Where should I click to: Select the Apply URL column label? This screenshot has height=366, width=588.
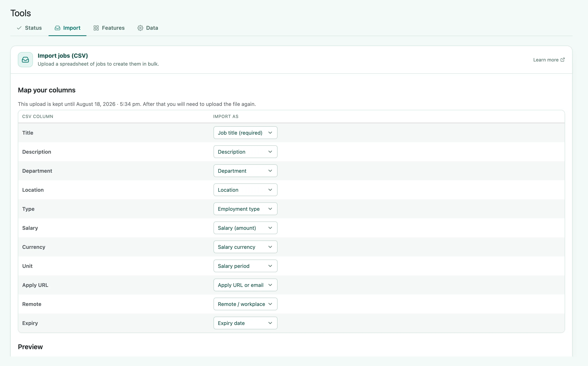tap(35, 285)
